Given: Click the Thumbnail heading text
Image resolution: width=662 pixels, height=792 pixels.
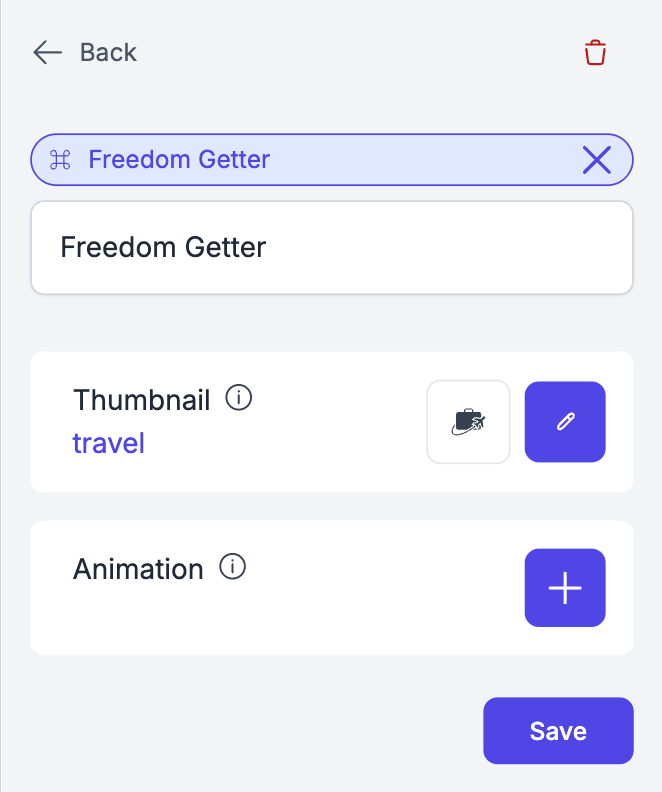Looking at the screenshot, I should [x=141, y=400].
